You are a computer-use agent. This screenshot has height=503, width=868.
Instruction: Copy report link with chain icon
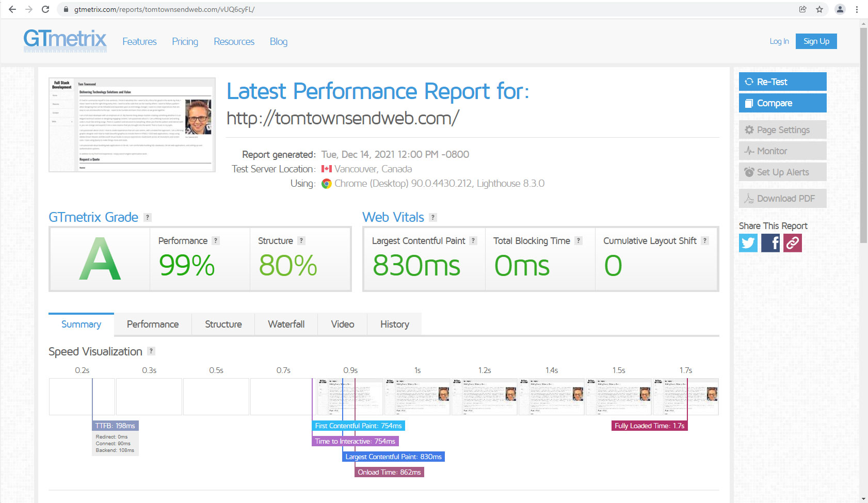793,242
